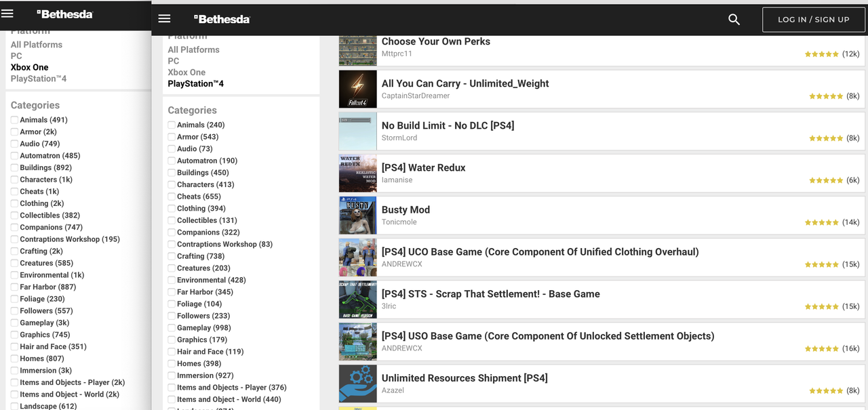Select PC platform in the left window
This screenshot has width=868, height=410.
coord(16,56)
